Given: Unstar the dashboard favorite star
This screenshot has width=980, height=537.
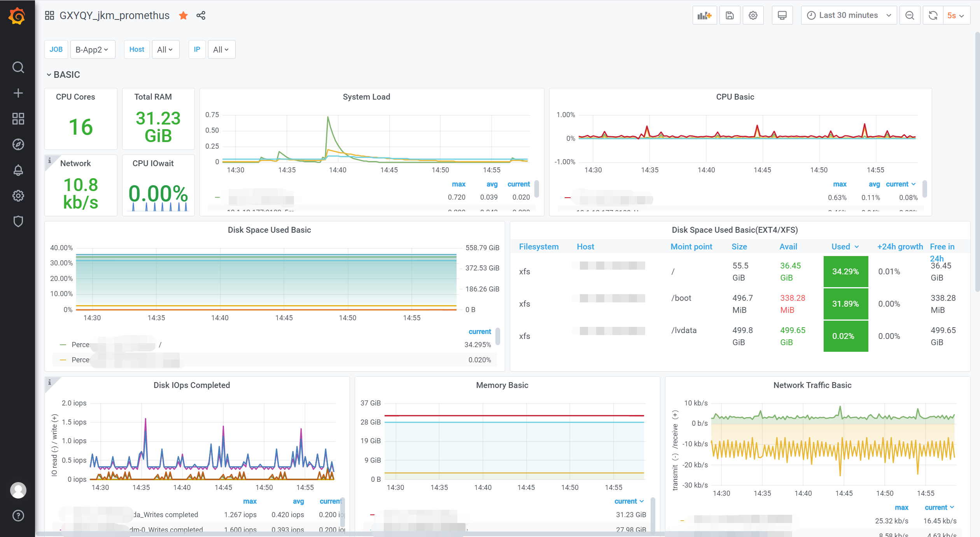Looking at the screenshot, I should [183, 16].
